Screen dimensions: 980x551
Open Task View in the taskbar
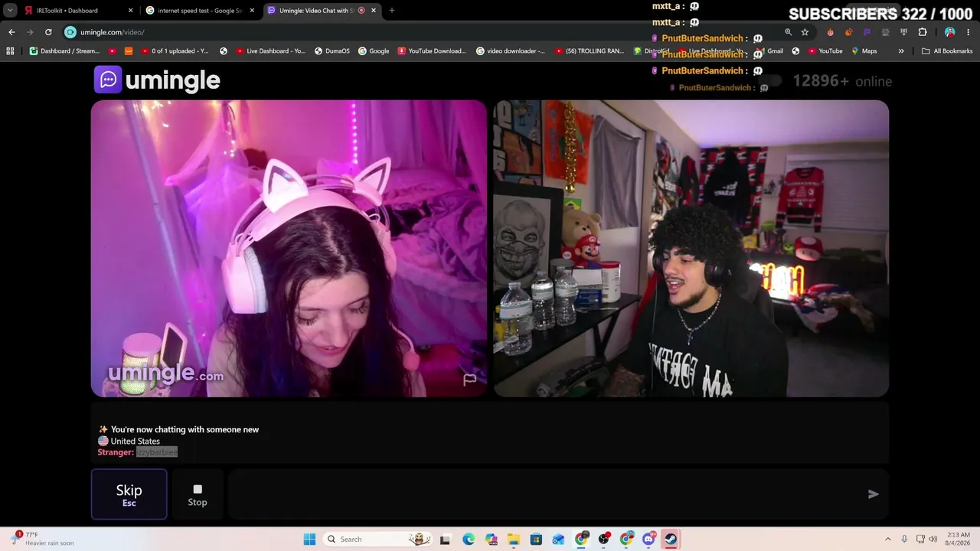[x=445, y=540]
